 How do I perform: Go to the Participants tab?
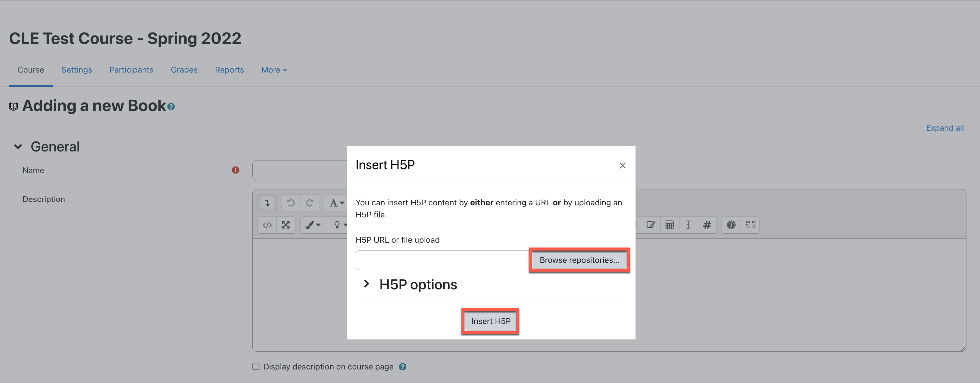tap(131, 70)
